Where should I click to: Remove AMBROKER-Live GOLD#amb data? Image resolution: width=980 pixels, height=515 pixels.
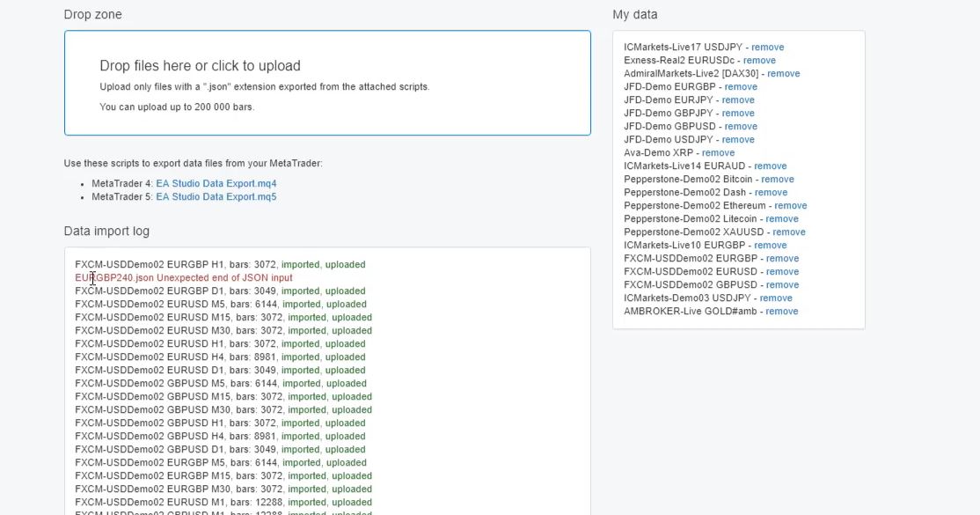tap(781, 312)
